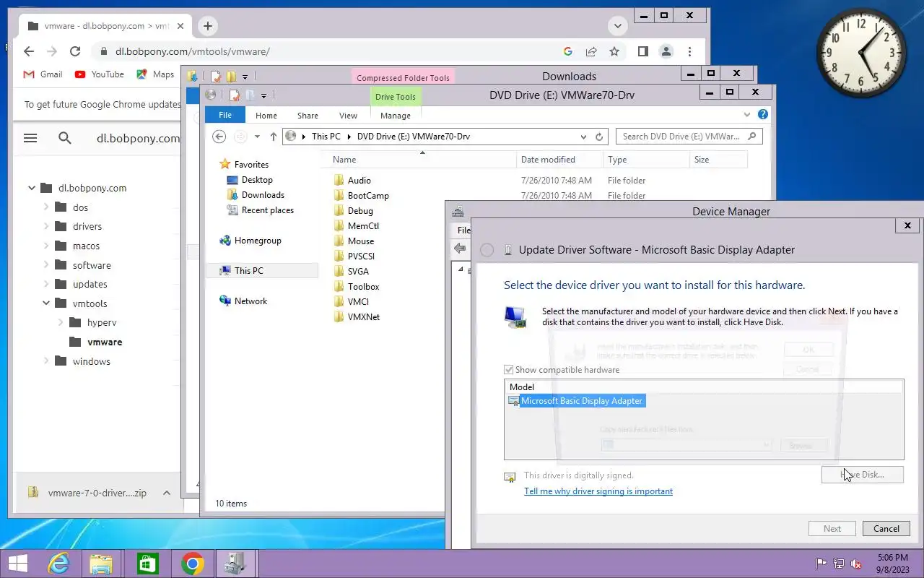924x578 pixels.
Task: Click the back arrow in Update Driver dialog
Action: pyautogui.click(x=487, y=250)
